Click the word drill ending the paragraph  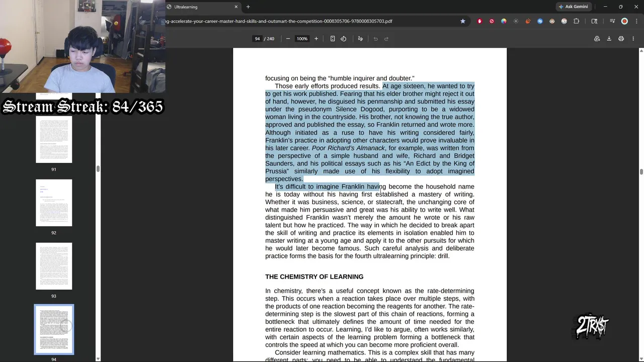[443, 256]
